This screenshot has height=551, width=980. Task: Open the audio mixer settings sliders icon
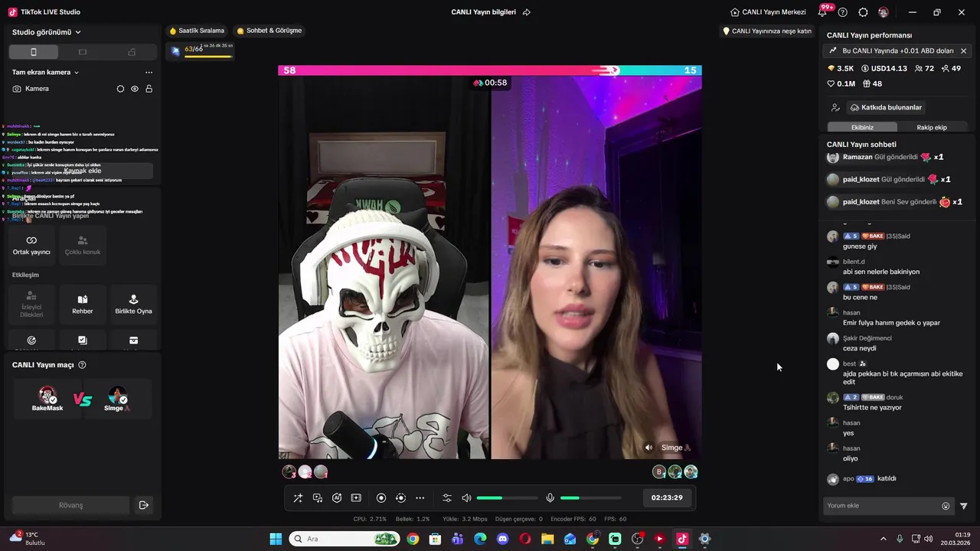(447, 498)
